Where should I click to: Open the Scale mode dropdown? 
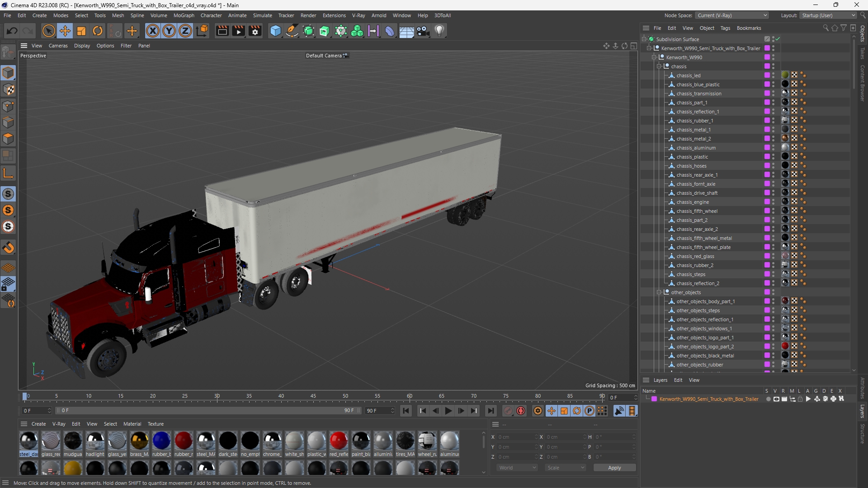tap(566, 468)
